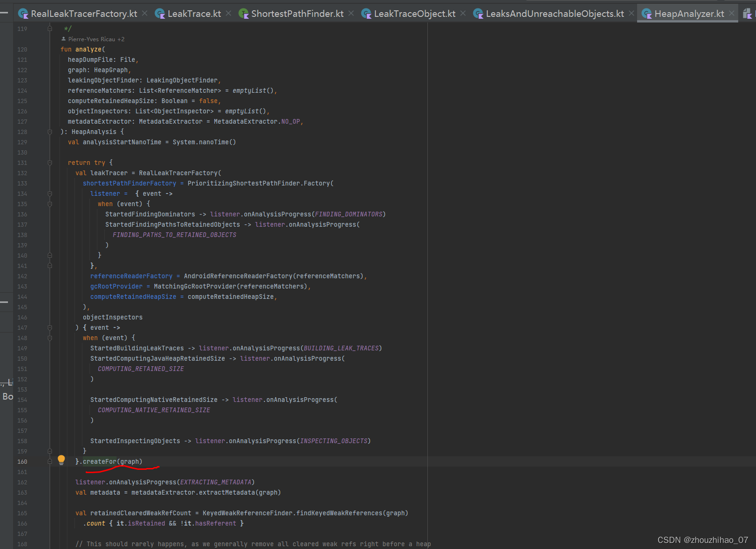Toggle the fold end marker at line 159

(x=50, y=451)
